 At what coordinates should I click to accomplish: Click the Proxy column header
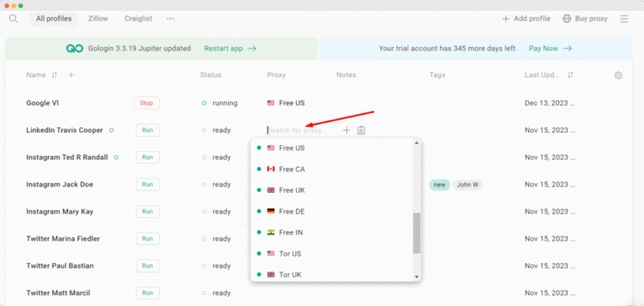[x=277, y=75]
